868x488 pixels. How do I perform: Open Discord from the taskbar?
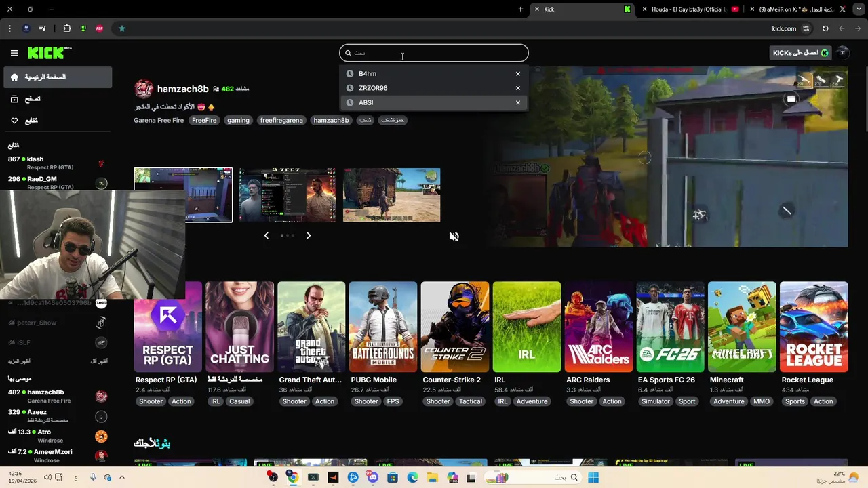(x=373, y=477)
